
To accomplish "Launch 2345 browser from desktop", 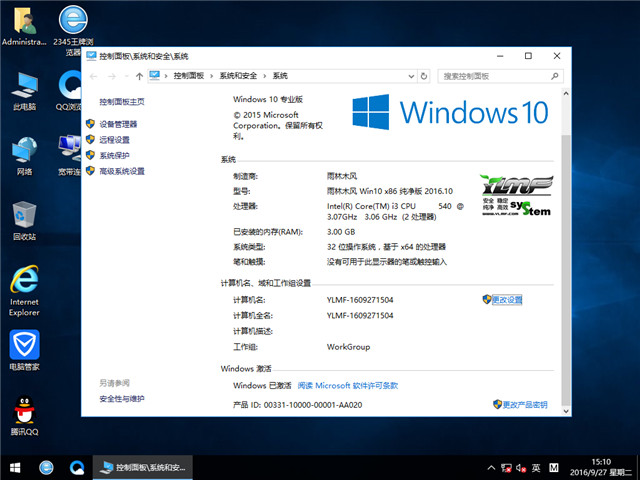I will pyautogui.click(x=73, y=30).
